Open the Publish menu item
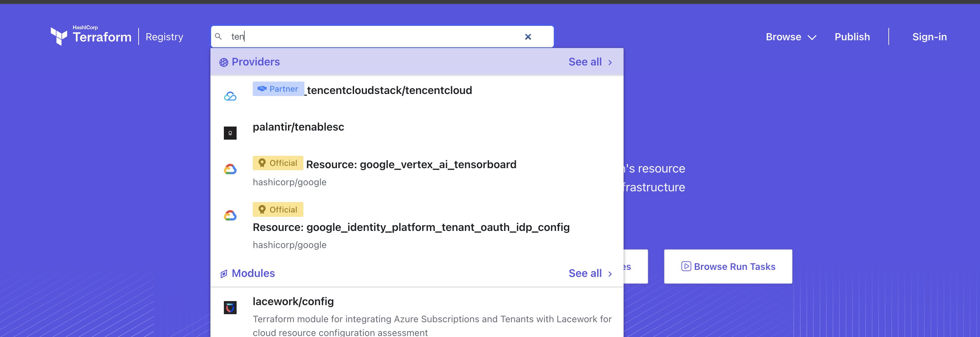Image resolution: width=980 pixels, height=337 pixels. tap(852, 37)
